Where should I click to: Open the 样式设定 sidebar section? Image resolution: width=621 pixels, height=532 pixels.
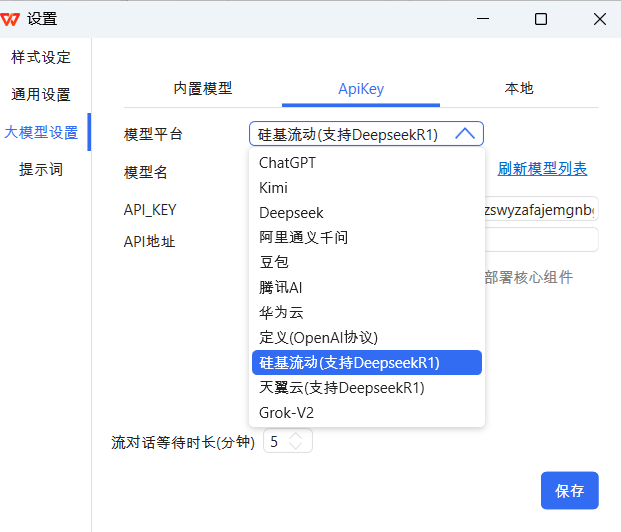coord(41,57)
